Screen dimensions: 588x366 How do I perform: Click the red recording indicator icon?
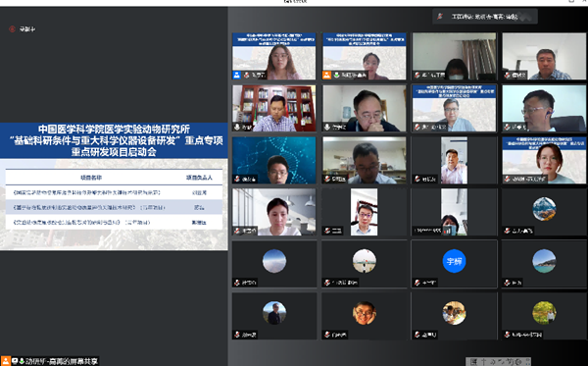(12, 28)
